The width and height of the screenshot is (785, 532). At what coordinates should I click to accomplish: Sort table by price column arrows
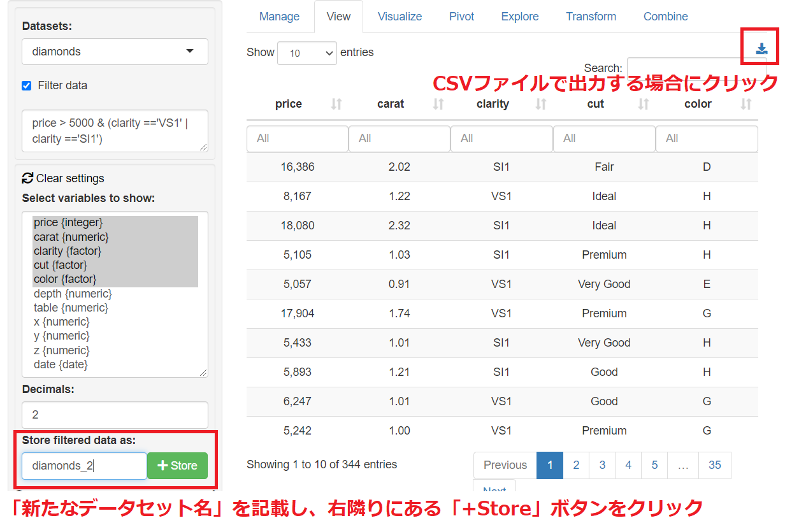[336, 104]
